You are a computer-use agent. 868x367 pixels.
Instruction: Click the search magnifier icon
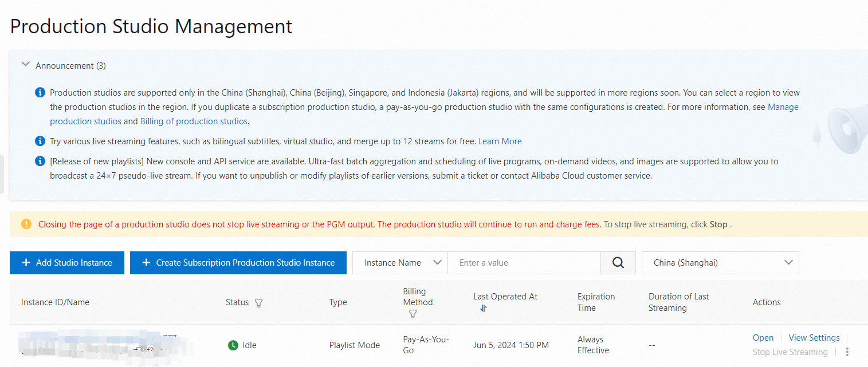pos(618,263)
